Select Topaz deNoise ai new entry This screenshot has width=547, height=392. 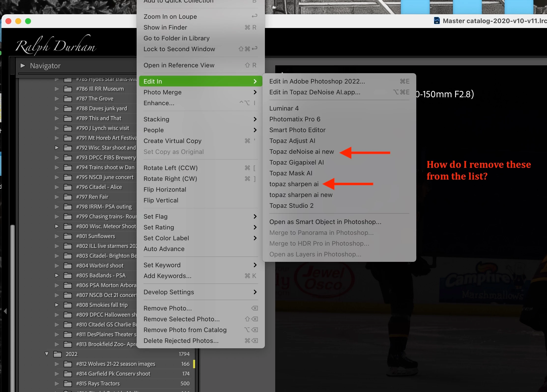pos(302,152)
